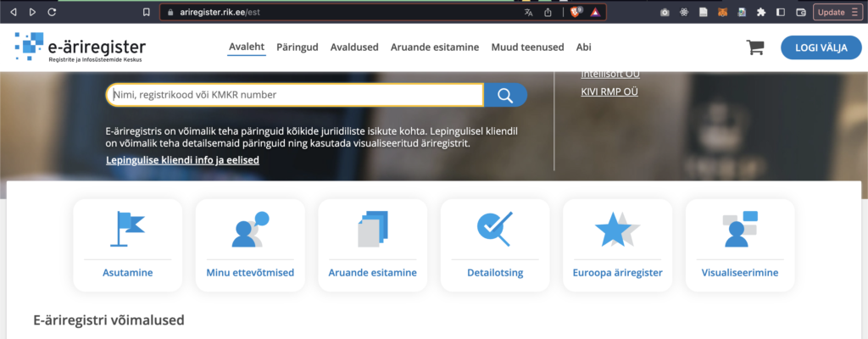Click the address bar URL
Viewport: 868px width, 339px height.
pyautogui.click(x=220, y=12)
